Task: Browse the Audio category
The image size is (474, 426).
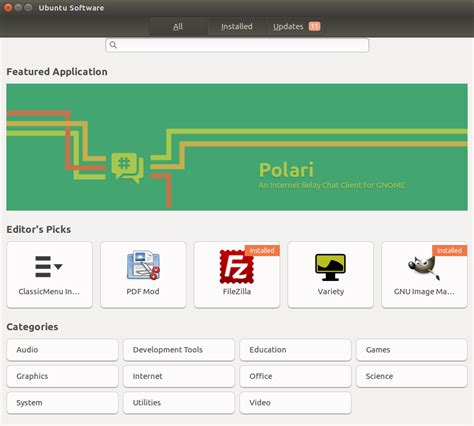Action: point(62,350)
